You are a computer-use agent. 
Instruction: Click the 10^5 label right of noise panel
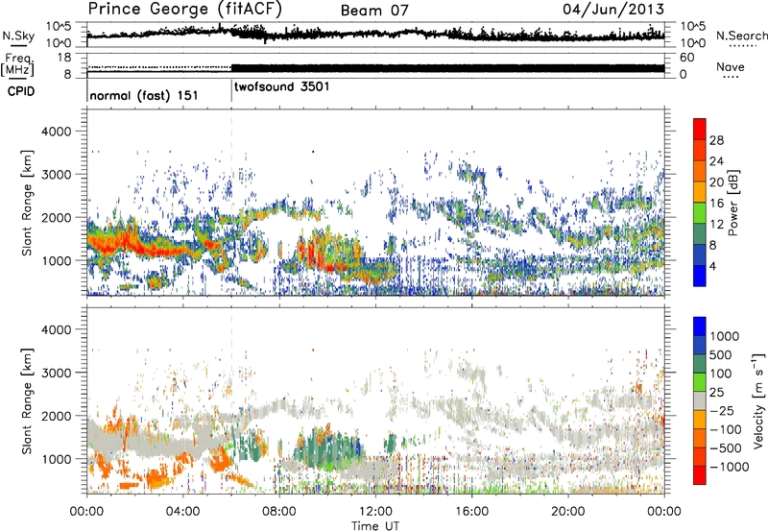(x=692, y=27)
